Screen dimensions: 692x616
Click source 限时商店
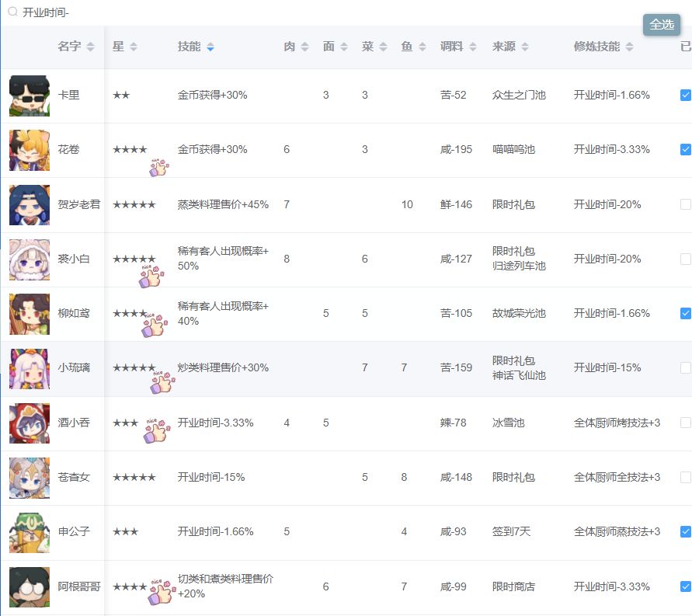point(513,586)
